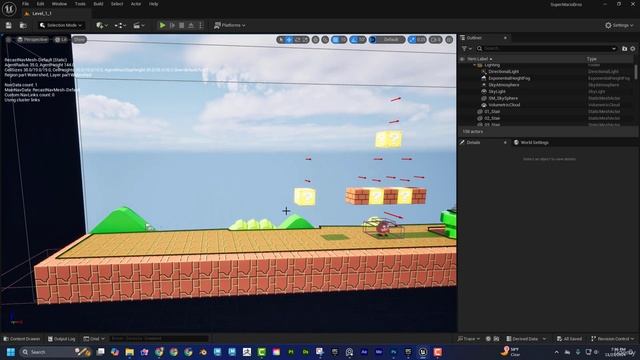Save the current level with the save icon
The width and height of the screenshot is (640, 360).
pyautogui.click(x=9, y=25)
